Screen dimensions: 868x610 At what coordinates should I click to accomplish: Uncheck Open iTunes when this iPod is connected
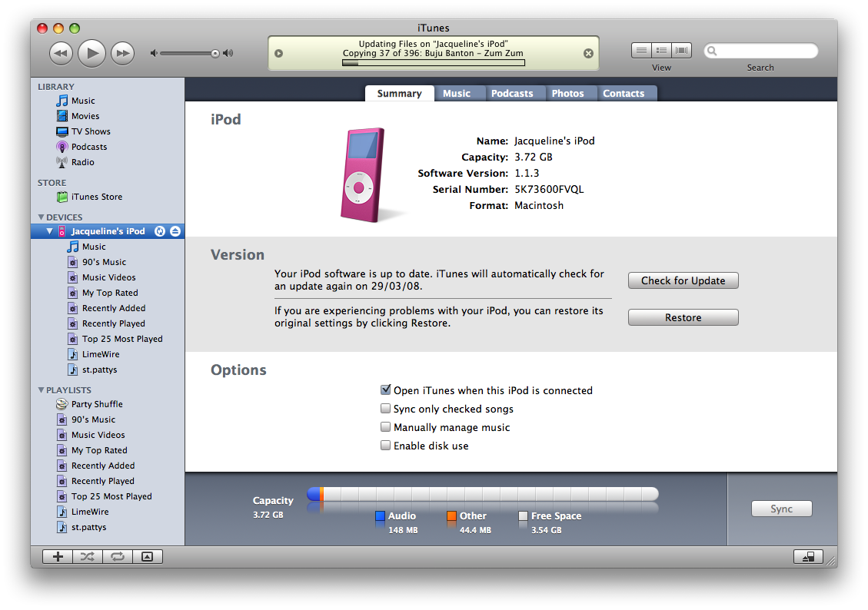[x=386, y=390]
